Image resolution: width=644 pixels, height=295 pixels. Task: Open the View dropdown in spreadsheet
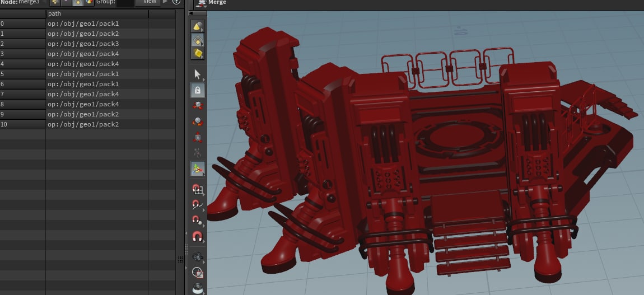(x=148, y=2)
